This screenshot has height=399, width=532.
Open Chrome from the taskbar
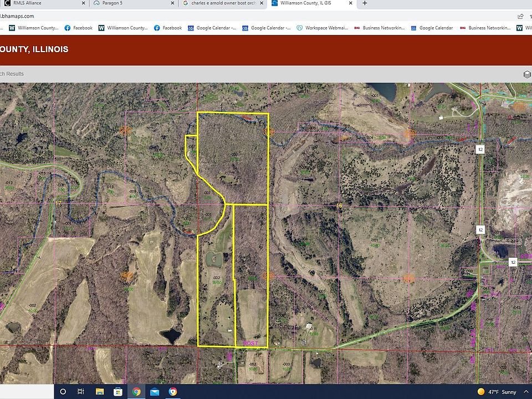coord(136,391)
